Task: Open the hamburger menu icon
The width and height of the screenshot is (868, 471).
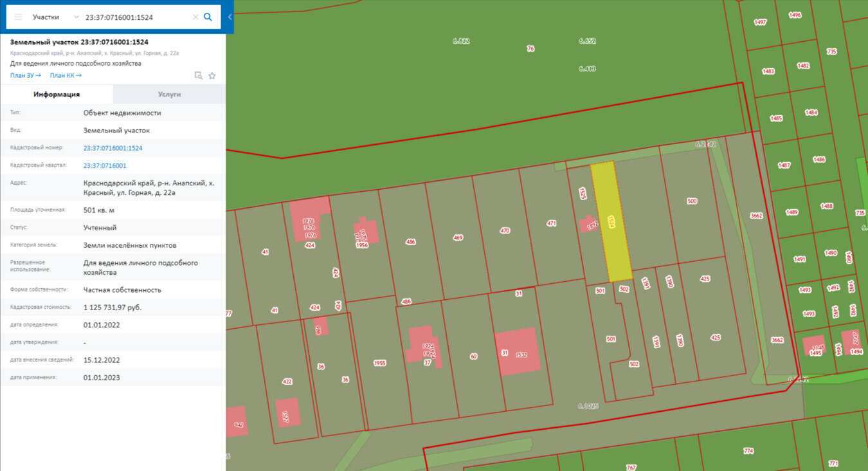Action: pyautogui.click(x=18, y=17)
